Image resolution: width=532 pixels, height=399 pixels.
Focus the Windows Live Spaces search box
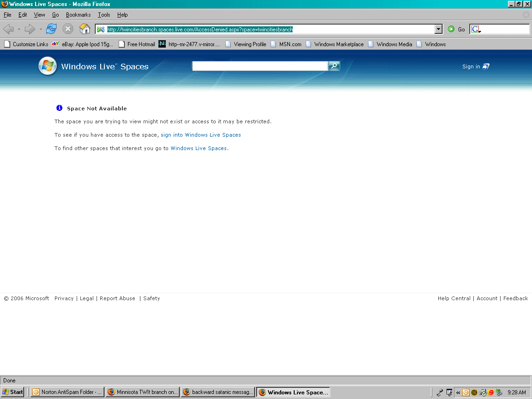click(260, 66)
